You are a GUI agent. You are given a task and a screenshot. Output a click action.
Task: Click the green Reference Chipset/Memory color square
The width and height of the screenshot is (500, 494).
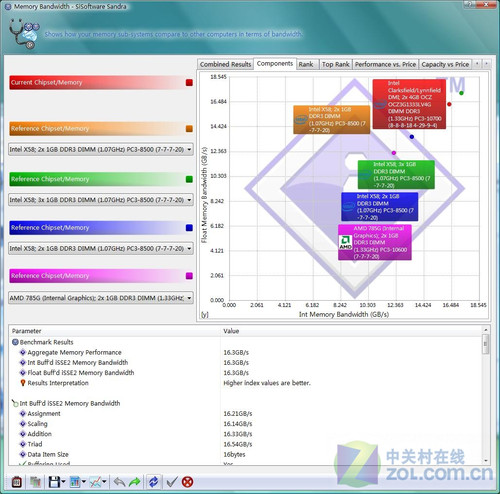pos(189,179)
